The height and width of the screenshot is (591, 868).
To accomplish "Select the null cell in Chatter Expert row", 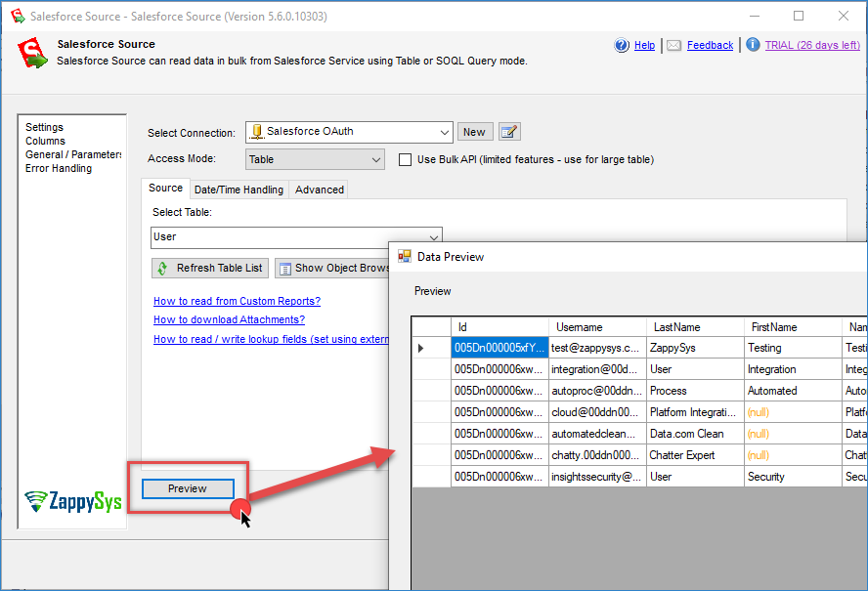I will [x=793, y=455].
